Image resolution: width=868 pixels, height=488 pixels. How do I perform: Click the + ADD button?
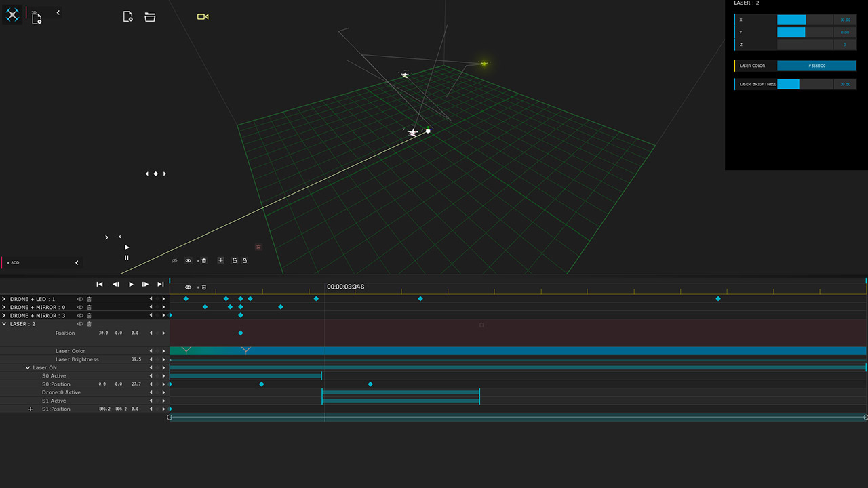click(14, 262)
